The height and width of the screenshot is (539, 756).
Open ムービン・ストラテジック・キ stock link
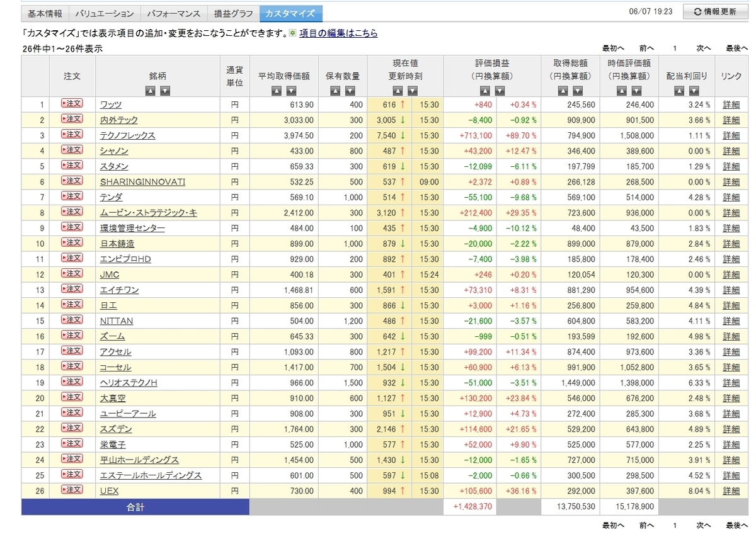149,213
